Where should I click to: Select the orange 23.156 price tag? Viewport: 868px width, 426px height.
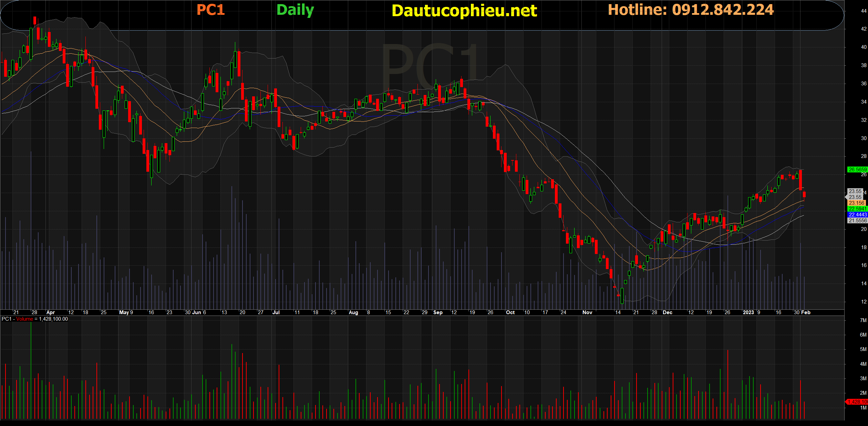click(856, 203)
